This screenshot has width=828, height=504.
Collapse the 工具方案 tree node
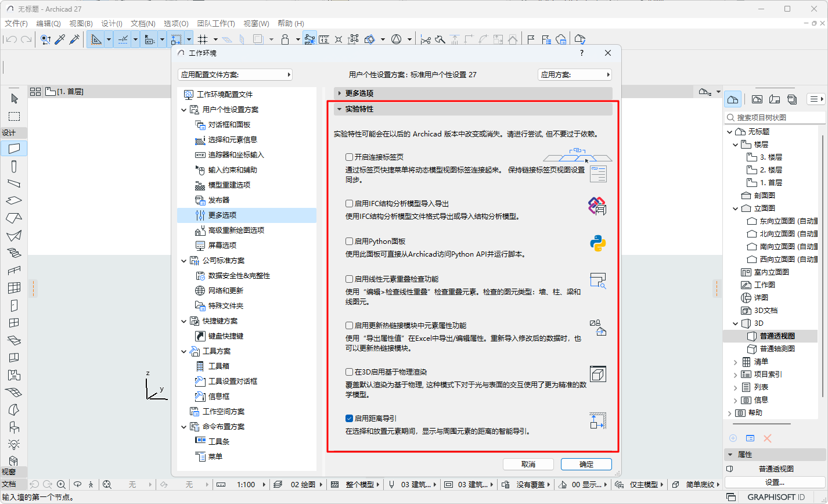point(184,351)
